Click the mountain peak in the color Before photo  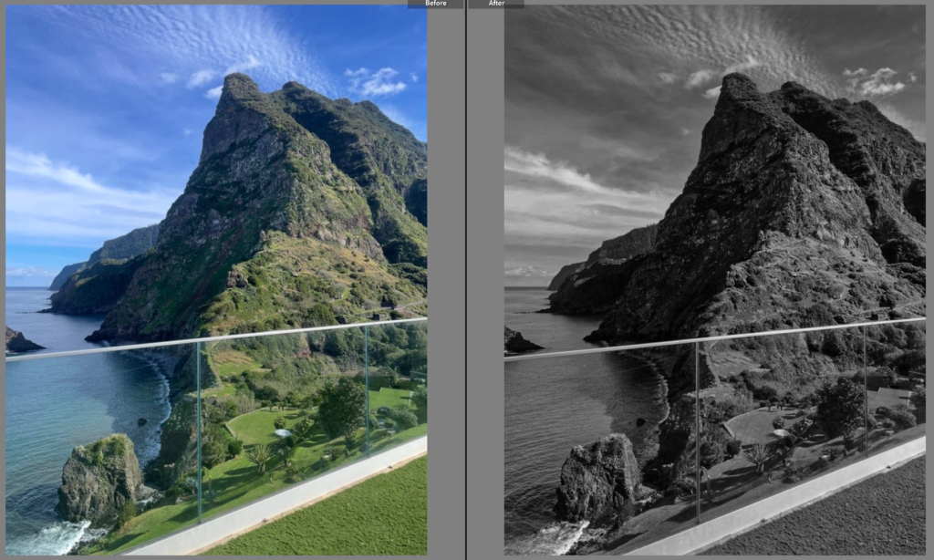click(241, 84)
